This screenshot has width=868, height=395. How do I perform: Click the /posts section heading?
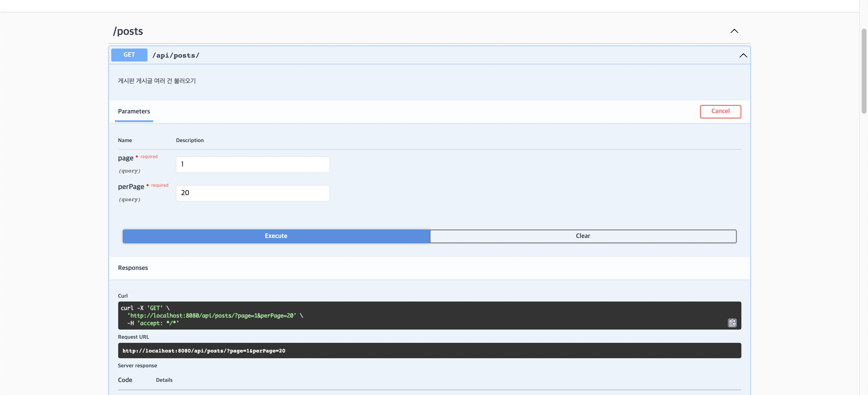128,31
